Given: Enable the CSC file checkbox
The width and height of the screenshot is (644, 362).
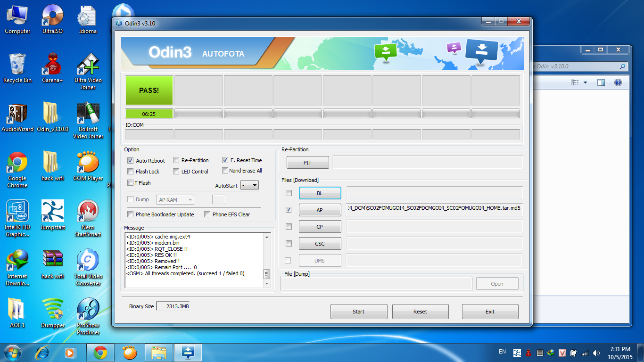Looking at the screenshot, I should (289, 244).
